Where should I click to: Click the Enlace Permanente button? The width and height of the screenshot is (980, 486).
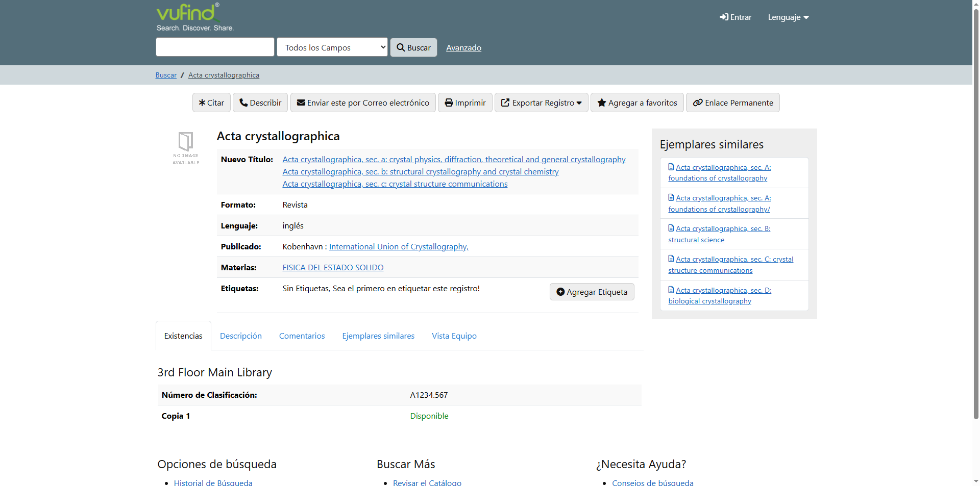(x=732, y=103)
